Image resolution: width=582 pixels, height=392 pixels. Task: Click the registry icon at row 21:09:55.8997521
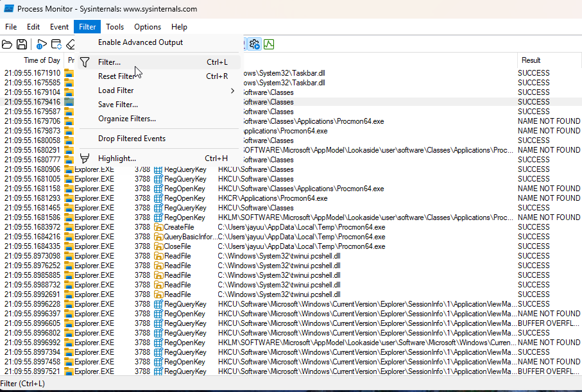pos(158,371)
